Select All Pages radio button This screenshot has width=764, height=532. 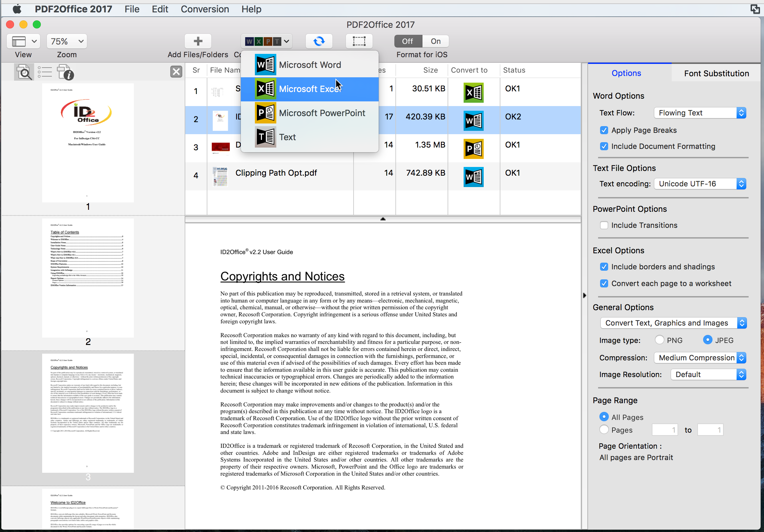pyautogui.click(x=604, y=417)
